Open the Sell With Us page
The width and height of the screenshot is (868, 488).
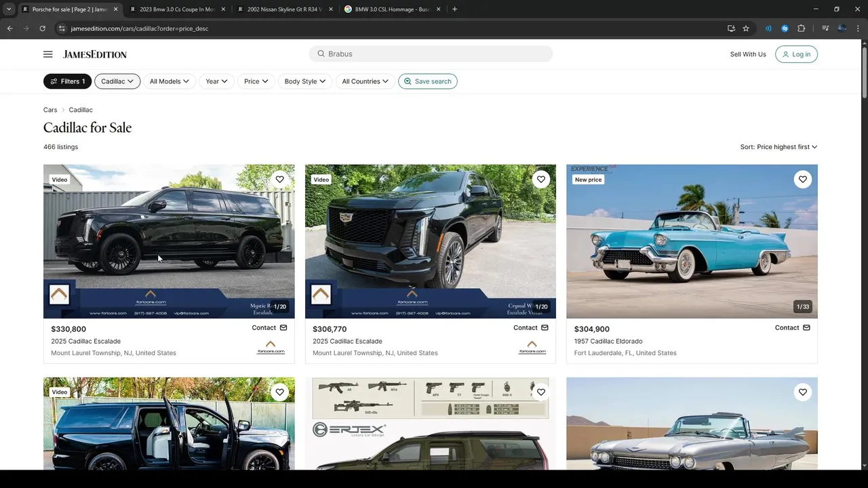(x=748, y=54)
